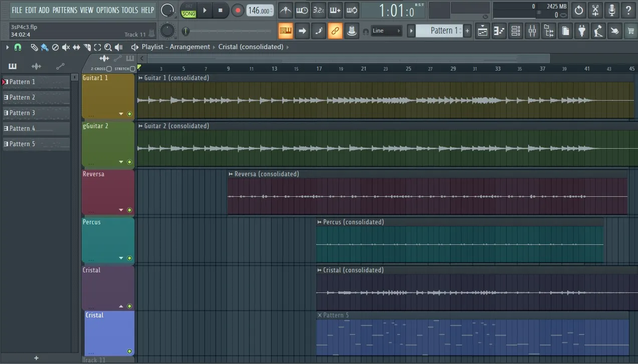
Task: Select the Playback speaker tool
Action: 119,47
